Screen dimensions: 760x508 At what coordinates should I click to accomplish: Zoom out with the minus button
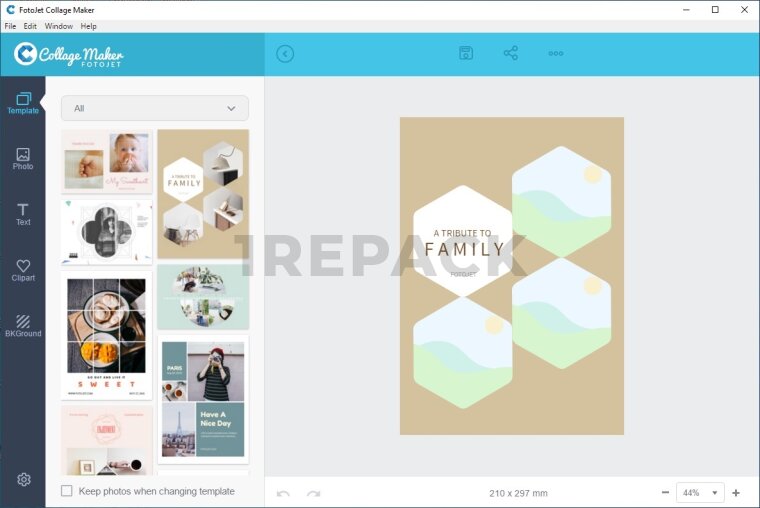(x=666, y=493)
